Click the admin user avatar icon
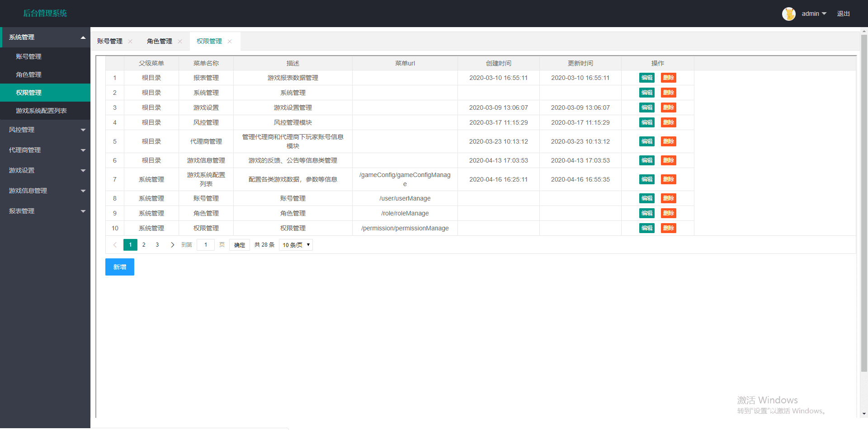The height and width of the screenshot is (430, 868). tap(788, 14)
